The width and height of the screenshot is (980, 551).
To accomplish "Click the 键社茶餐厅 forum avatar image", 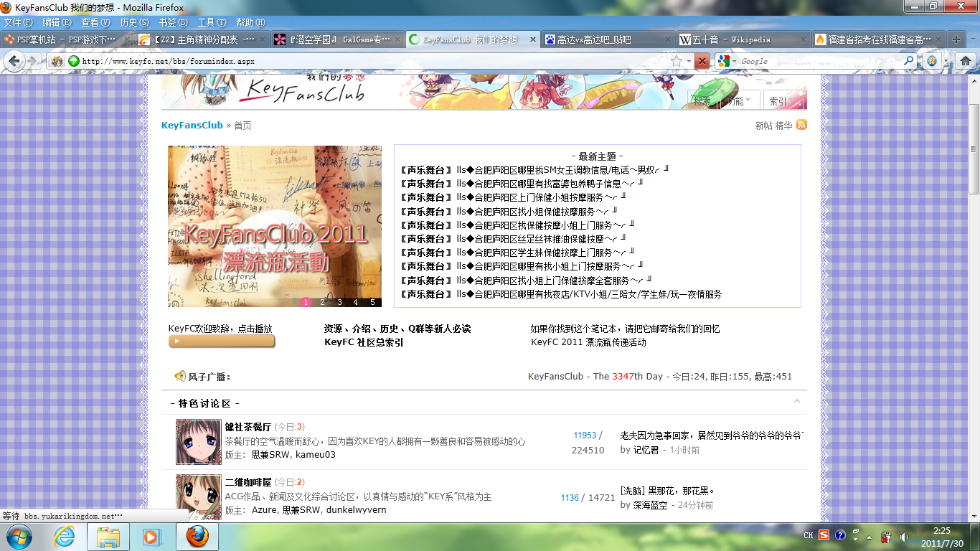I will 199,441.
